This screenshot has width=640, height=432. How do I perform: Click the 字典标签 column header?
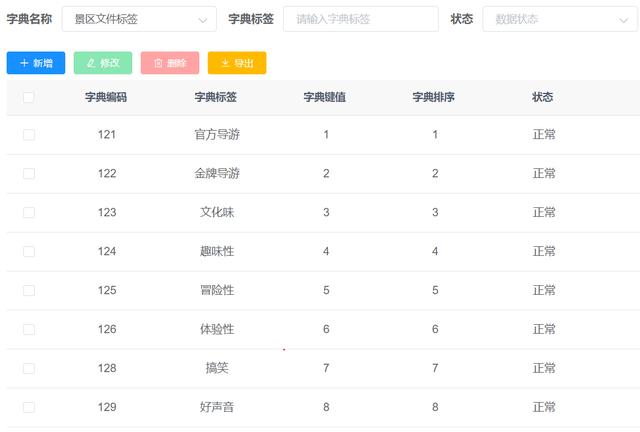coord(216,97)
